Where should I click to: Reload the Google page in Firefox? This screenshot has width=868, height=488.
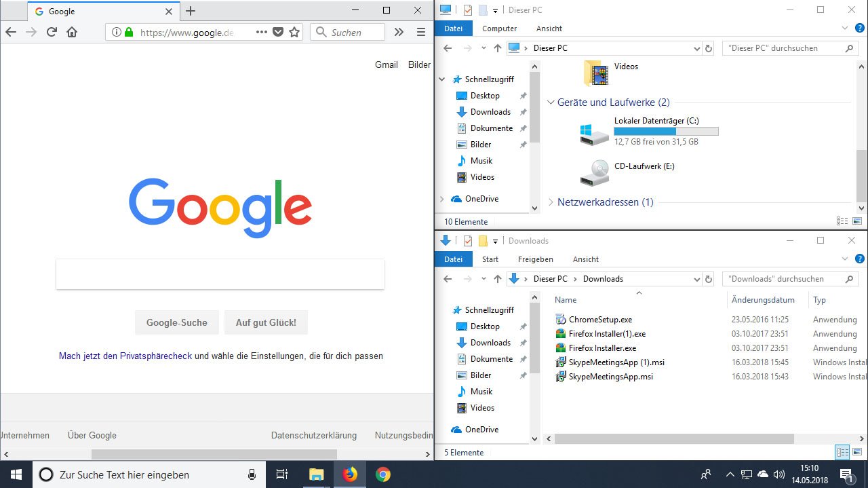52,32
